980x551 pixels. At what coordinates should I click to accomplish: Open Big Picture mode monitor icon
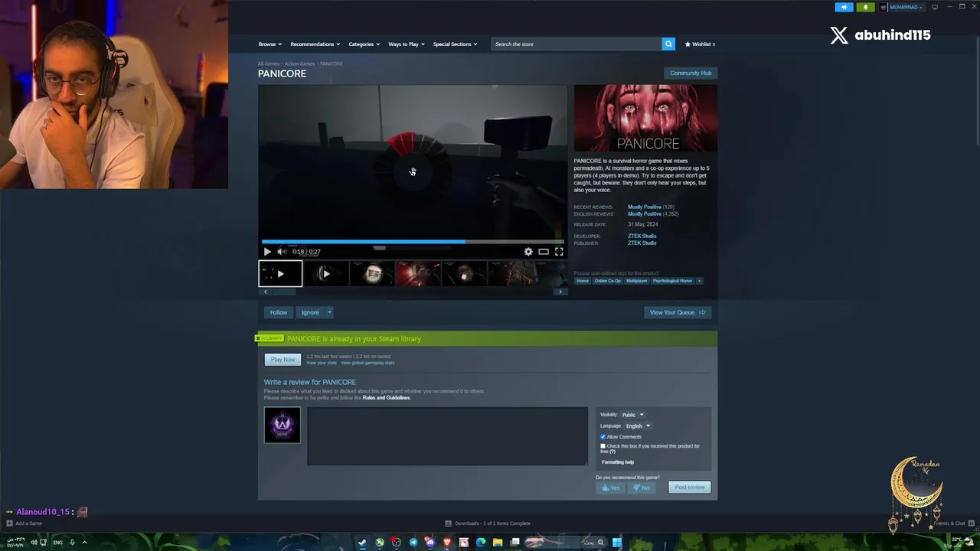pos(934,7)
